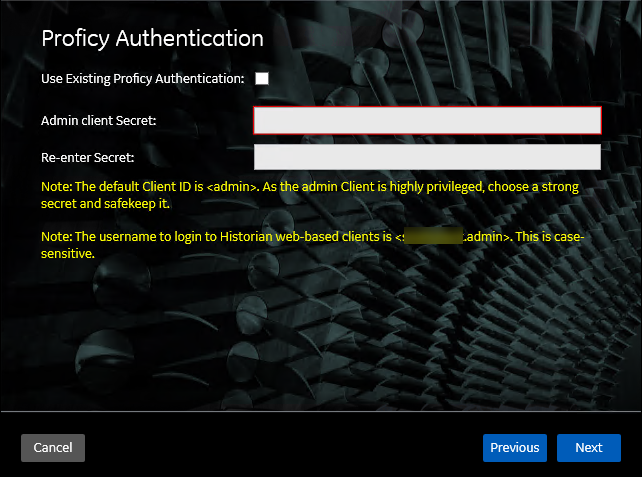Tick the Use Existing Proficy Authentication checkbox
642x477 pixels.
click(262, 79)
